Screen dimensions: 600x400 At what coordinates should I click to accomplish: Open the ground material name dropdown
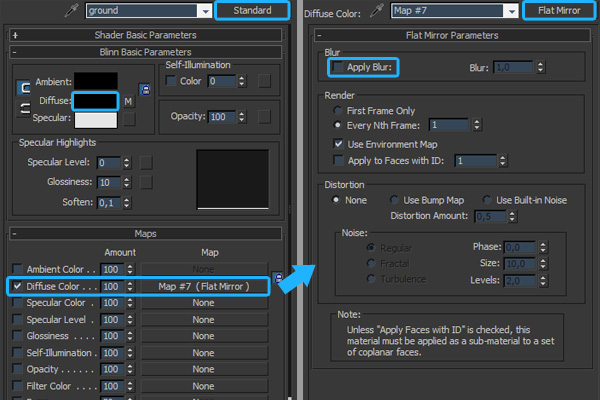point(204,11)
